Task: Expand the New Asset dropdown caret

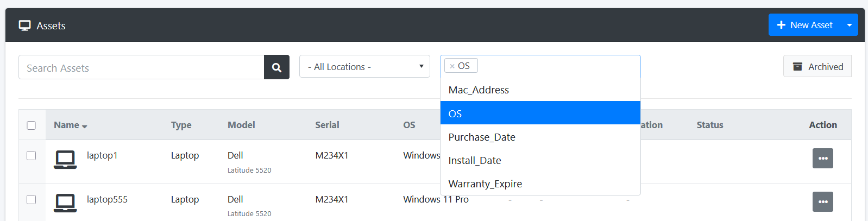Action: (849, 25)
